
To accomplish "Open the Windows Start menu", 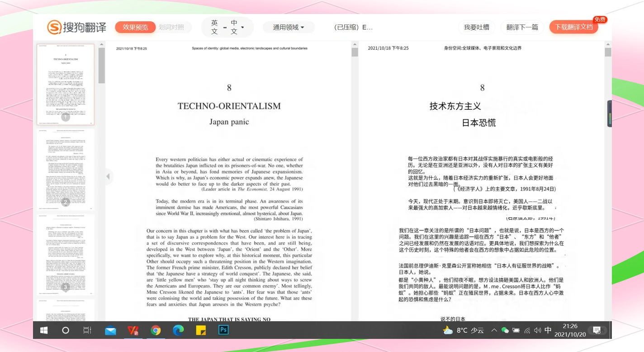I will pos(44,330).
